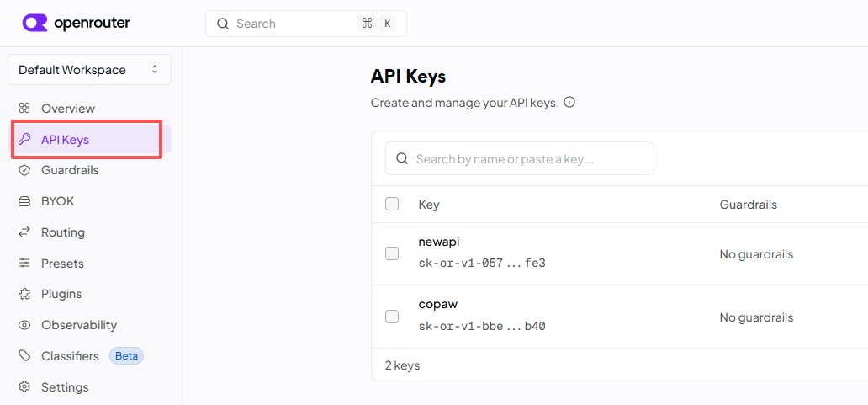868x405 pixels.
Task: Click the Classifiers tag icon
Action: click(x=24, y=355)
